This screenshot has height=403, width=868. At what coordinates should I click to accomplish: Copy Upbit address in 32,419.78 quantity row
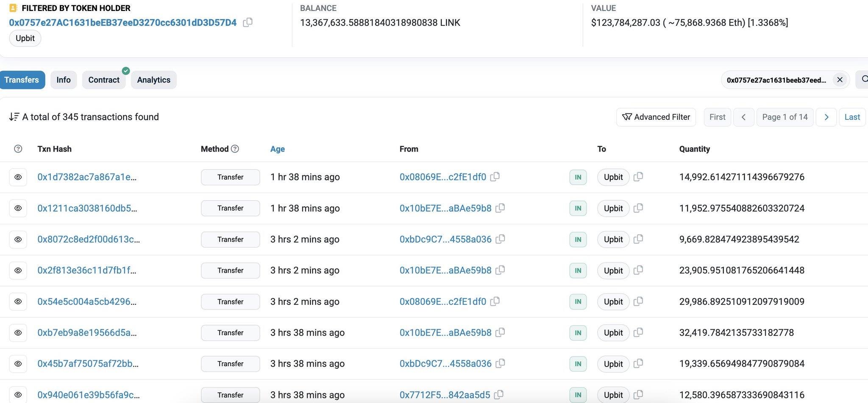pos(638,332)
